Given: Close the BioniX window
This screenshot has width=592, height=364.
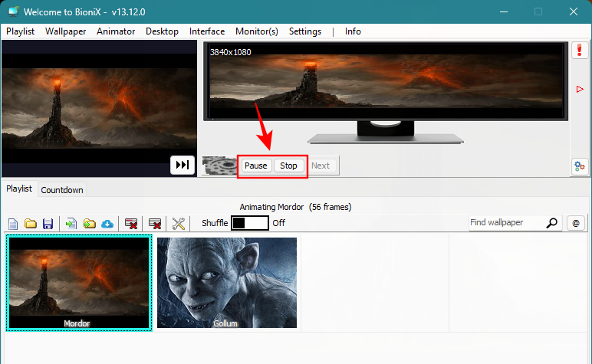Looking at the screenshot, I should point(574,11).
